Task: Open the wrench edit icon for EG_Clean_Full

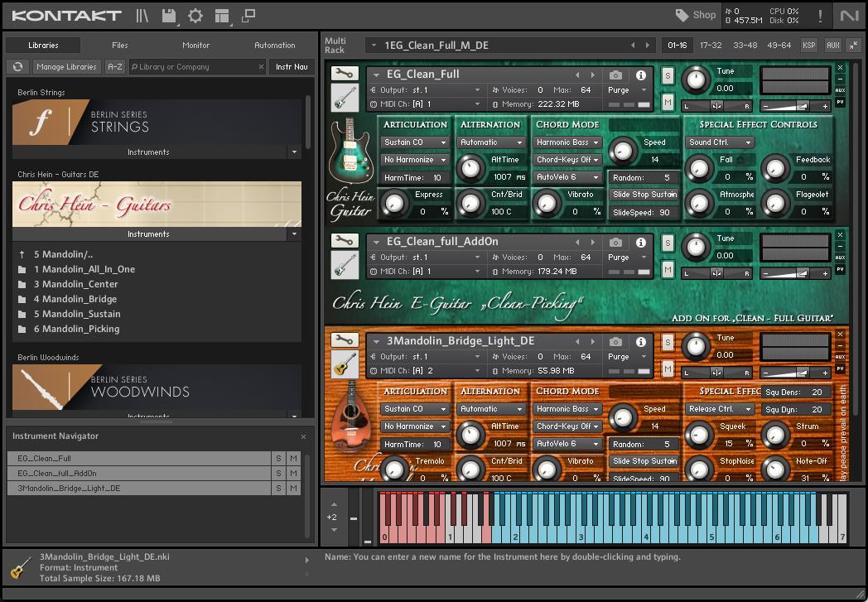Action: tap(345, 74)
